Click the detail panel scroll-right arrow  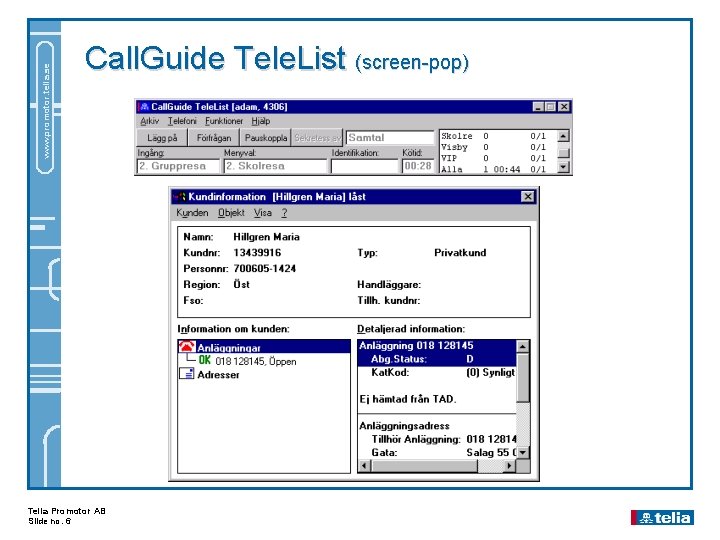coord(509,466)
